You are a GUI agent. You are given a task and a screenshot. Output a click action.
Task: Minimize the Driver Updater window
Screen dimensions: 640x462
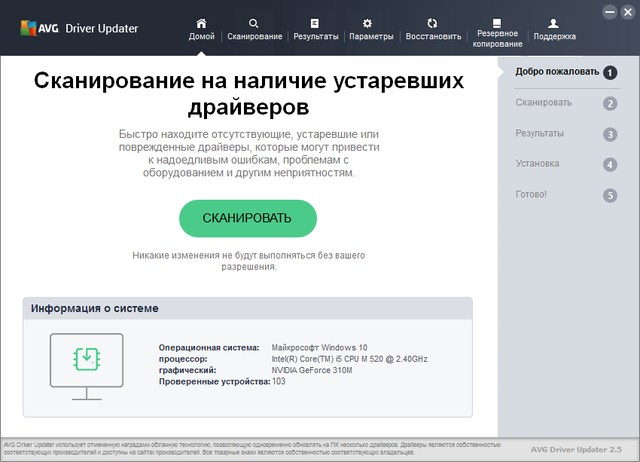click(x=610, y=10)
